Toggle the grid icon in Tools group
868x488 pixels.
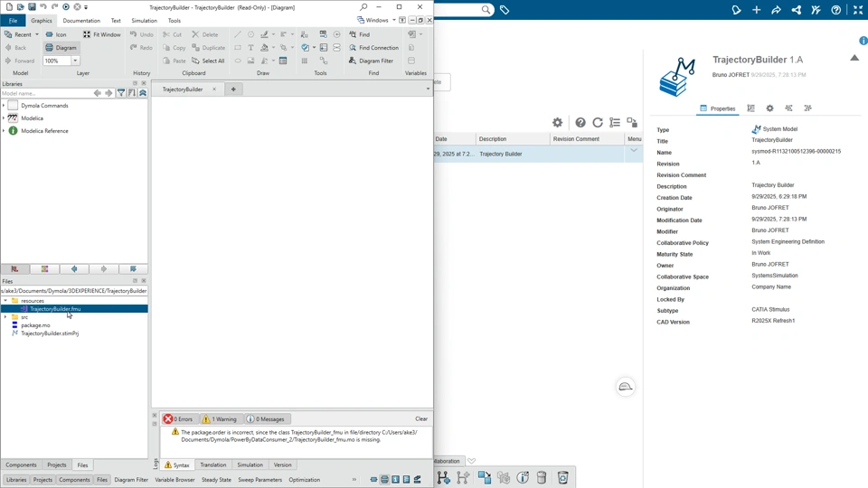(x=305, y=61)
